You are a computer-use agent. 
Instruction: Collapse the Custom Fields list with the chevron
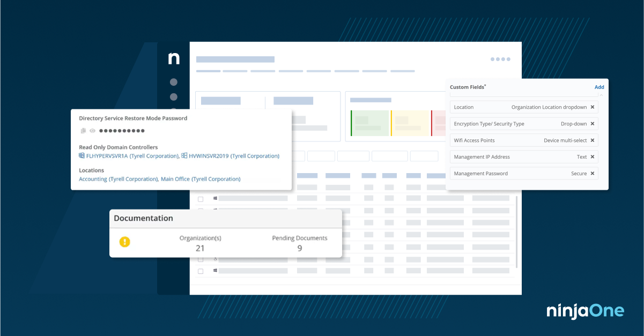coord(601,95)
